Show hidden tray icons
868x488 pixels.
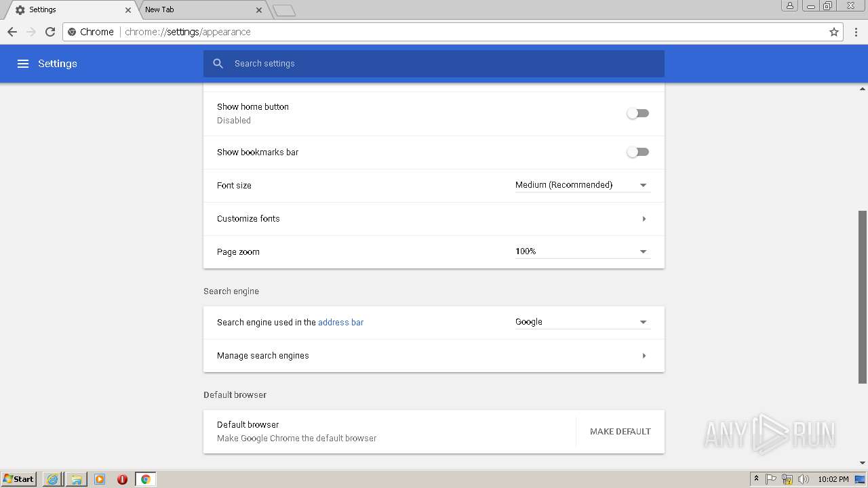[x=756, y=479]
